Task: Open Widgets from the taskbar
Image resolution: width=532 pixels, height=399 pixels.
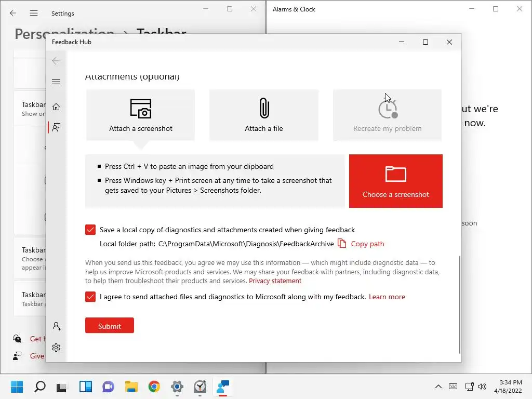Action: point(86,387)
